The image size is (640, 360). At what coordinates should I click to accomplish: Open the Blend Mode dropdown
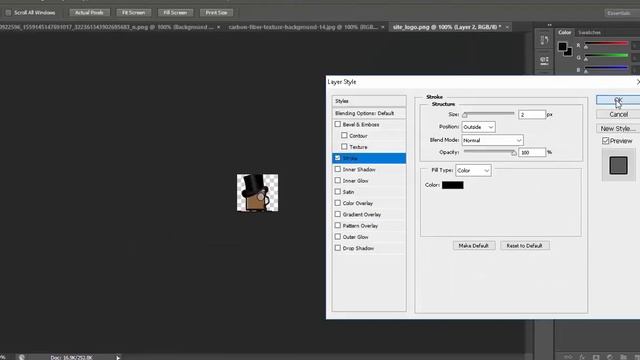pos(492,140)
